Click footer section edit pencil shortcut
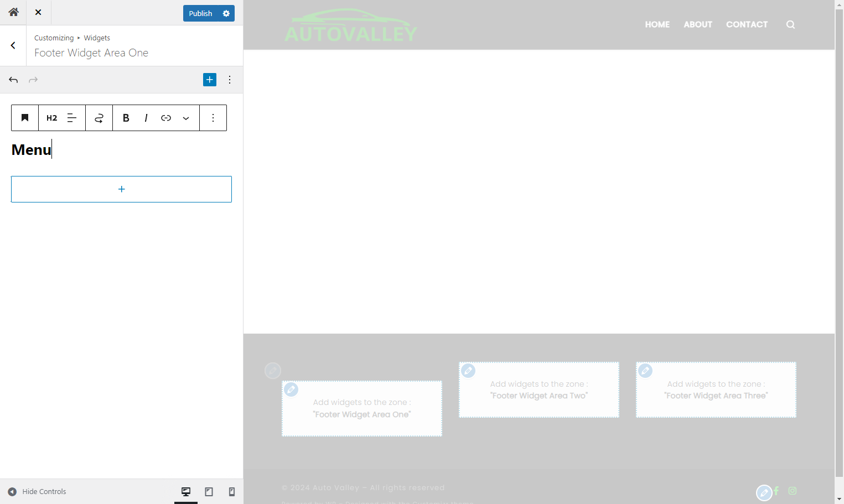Image resolution: width=844 pixels, height=504 pixels. pyautogui.click(x=273, y=371)
